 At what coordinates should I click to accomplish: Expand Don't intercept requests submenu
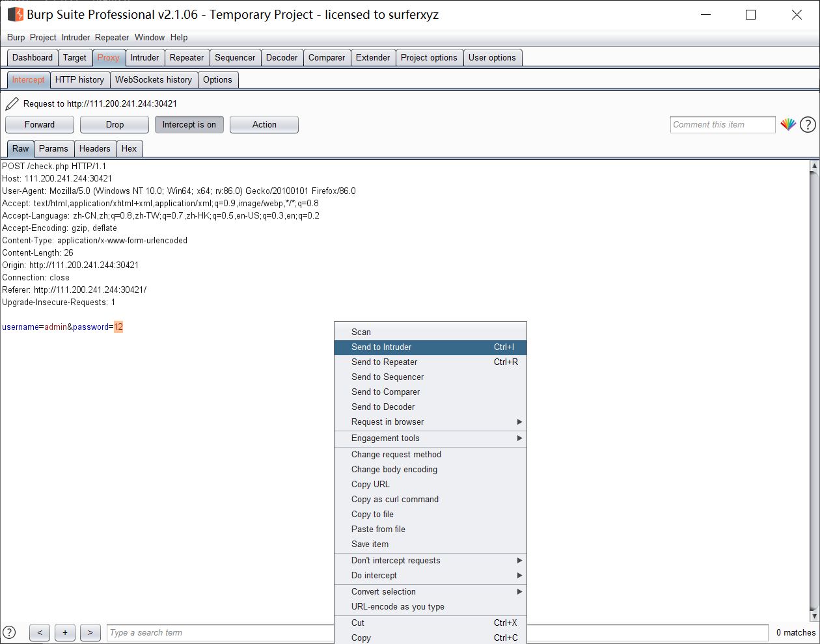coord(430,560)
